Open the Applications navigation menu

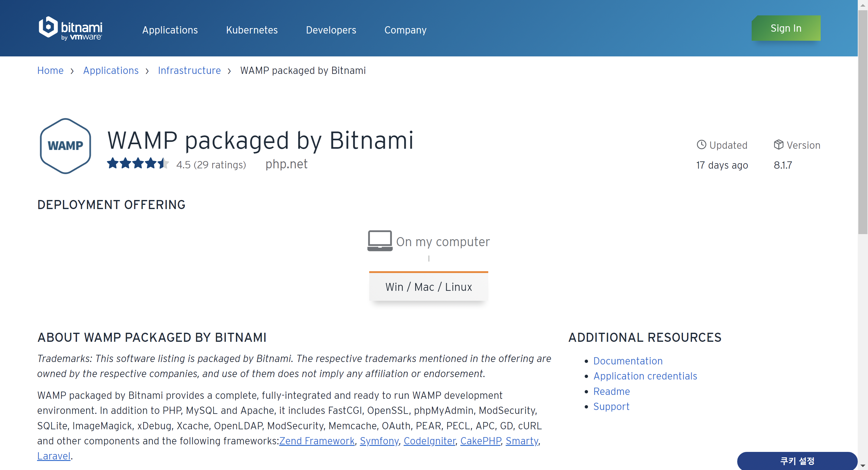[170, 30]
